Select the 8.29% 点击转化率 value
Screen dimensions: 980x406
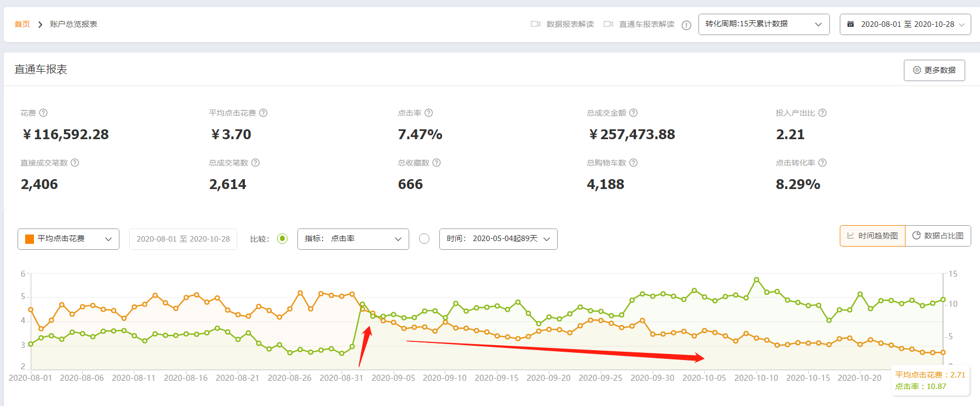click(798, 184)
